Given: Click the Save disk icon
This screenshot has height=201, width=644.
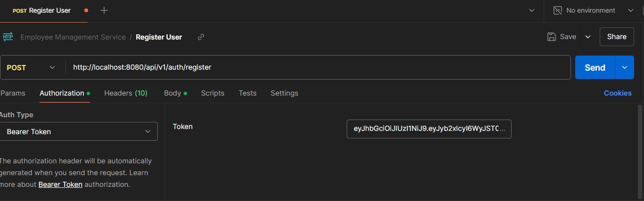Looking at the screenshot, I should [x=551, y=37].
